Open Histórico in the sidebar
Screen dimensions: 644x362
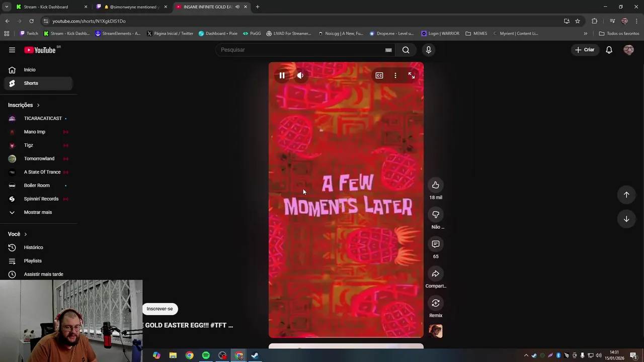[38, 247]
